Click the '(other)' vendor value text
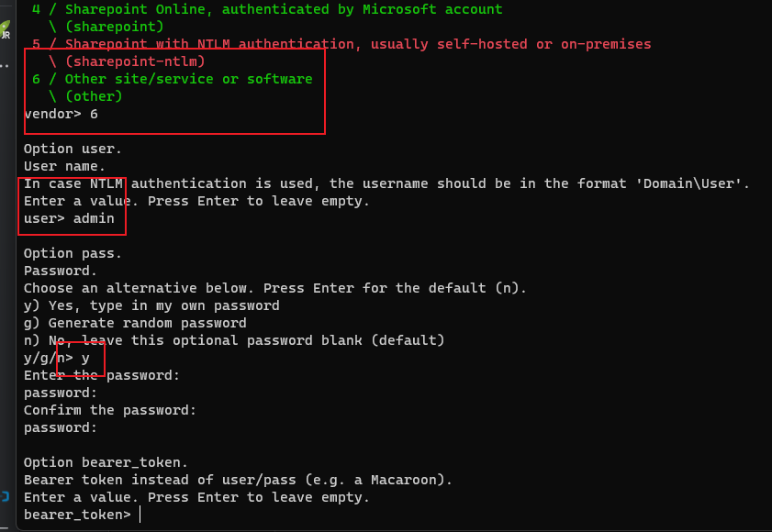The height and width of the screenshot is (532, 772). (x=94, y=96)
